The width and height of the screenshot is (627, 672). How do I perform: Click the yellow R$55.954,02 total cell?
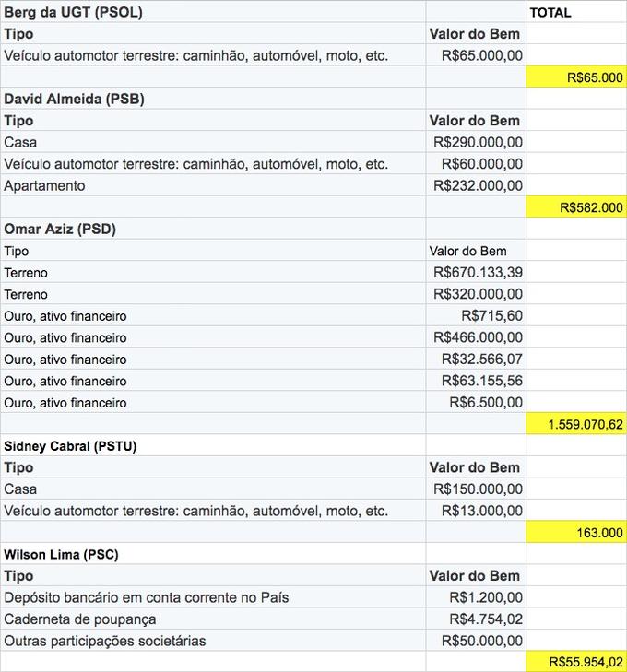[x=575, y=662]
